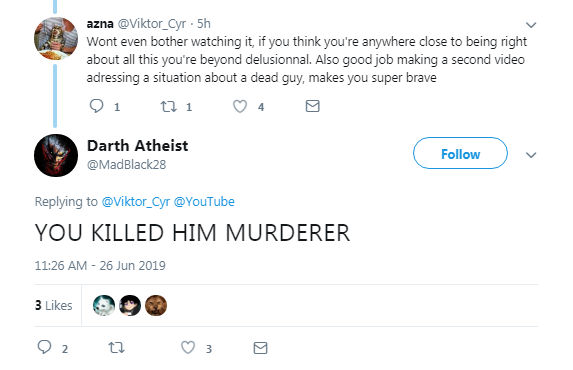This screenshot has height=370, width=573.
Task: View the 3 Likes list
Action: click(x=54, y=305)
